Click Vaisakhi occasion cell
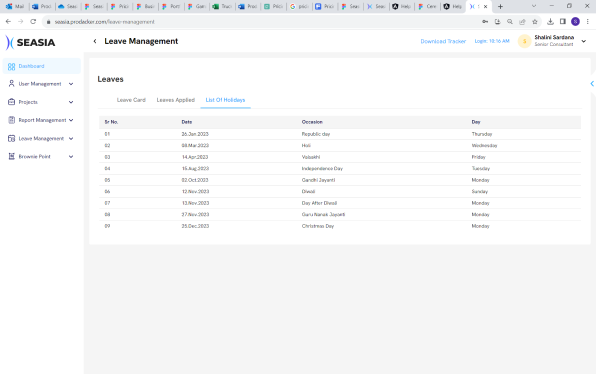Image resolution: width=596 pixels, height=374 pixels. (311, 157)
